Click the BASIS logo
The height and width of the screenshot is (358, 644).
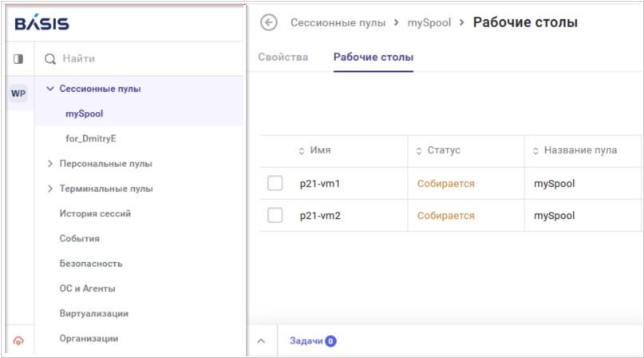click(41, 23)
